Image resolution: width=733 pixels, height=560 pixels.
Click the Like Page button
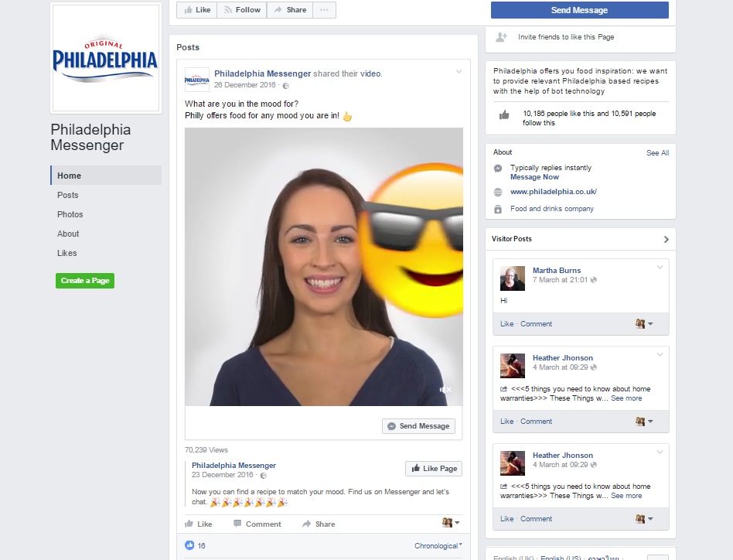tap(434, 469)
